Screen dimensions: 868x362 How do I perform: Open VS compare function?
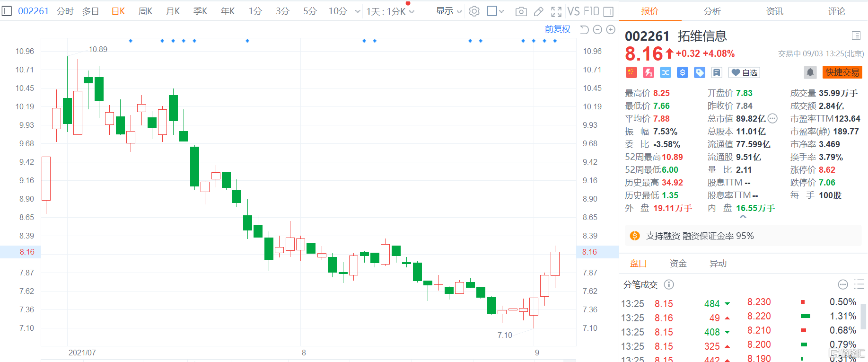573,11
